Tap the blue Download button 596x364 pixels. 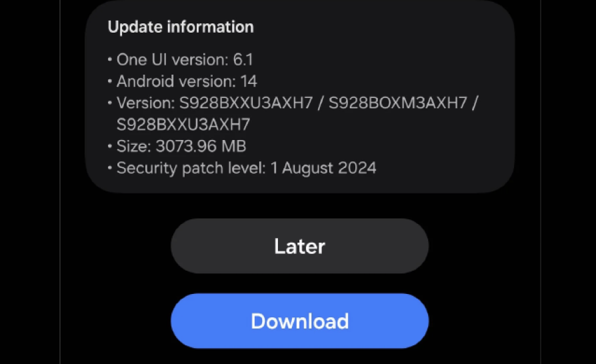(299, 321)
